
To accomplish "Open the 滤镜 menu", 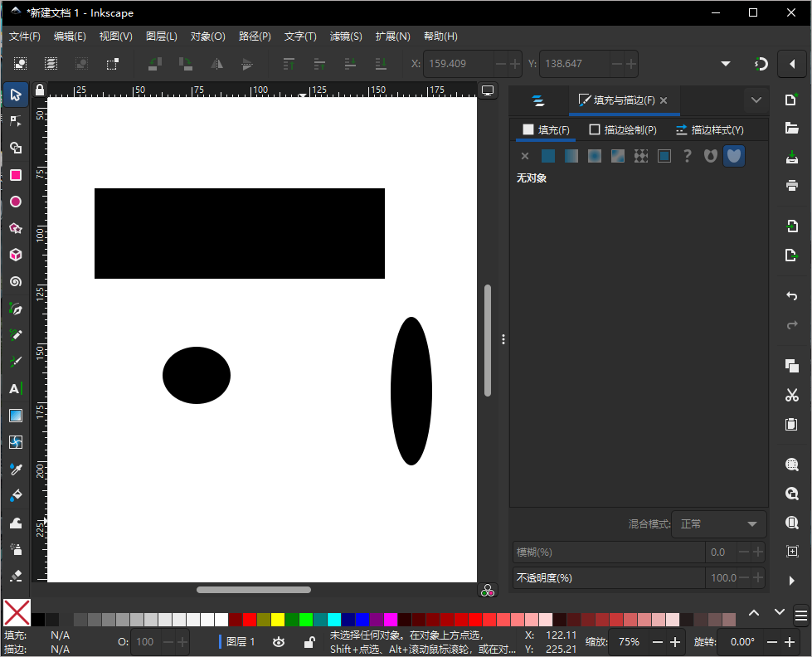I will [x=345, y=36].
